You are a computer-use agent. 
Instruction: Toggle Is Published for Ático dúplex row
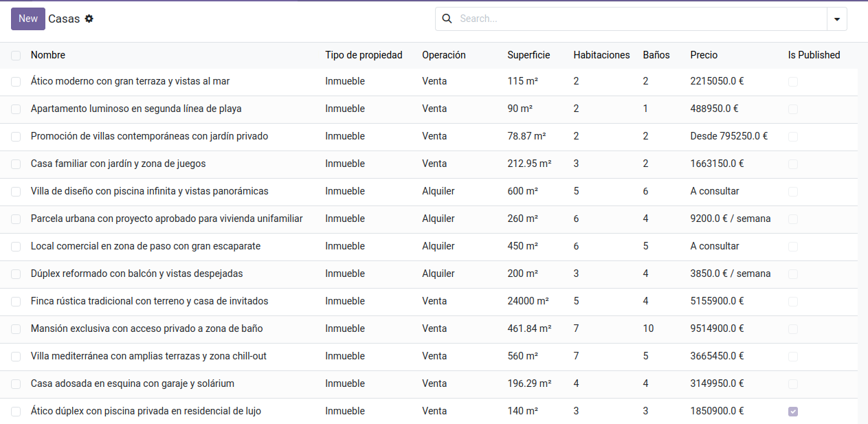(793, 411)
